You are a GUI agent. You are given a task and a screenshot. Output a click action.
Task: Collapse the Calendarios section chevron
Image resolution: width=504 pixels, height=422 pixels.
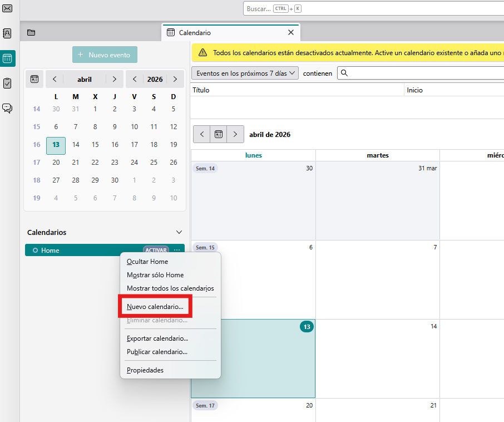click(x=179, y=232)
